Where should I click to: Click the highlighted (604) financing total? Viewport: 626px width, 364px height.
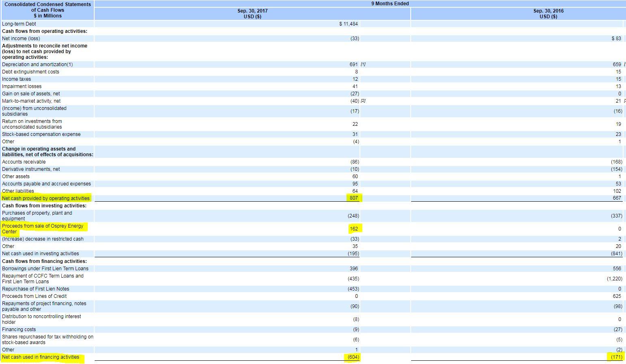pos(353,357)
